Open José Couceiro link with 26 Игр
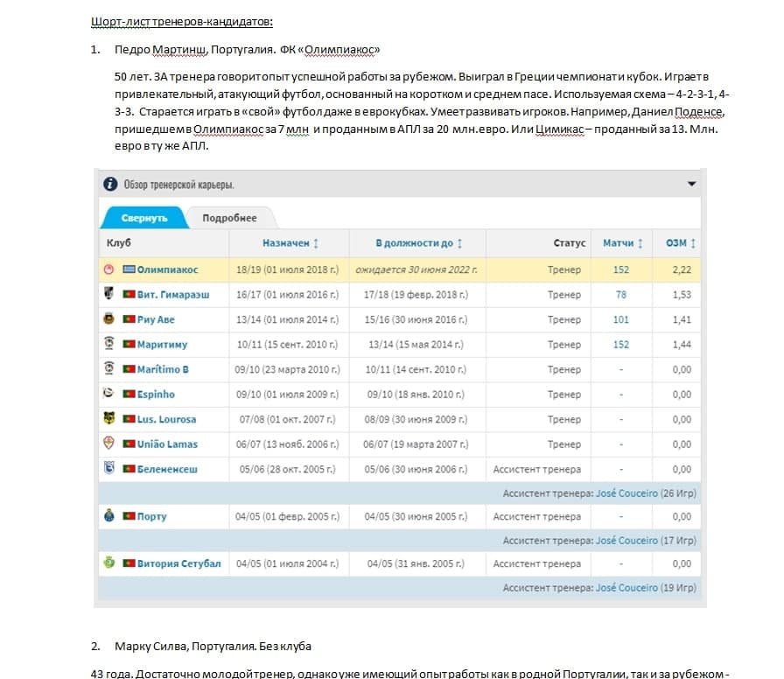This screenshot has width=784, height=679. pos(626,493)
